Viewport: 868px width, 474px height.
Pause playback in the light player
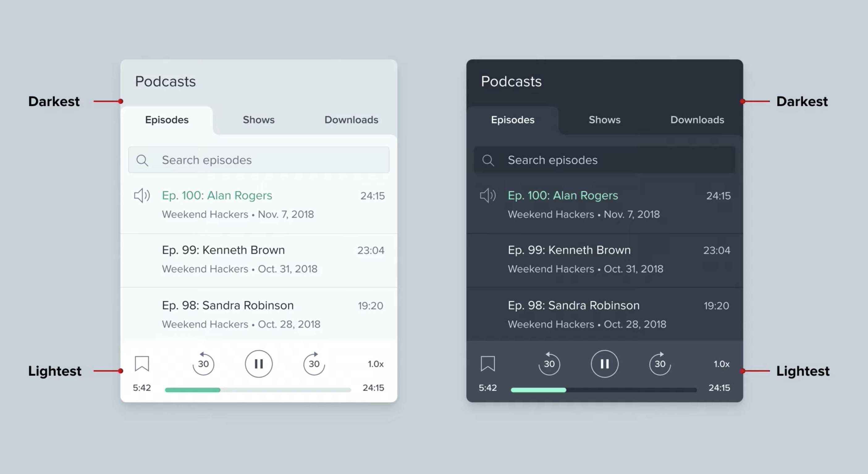pos(259,364)
